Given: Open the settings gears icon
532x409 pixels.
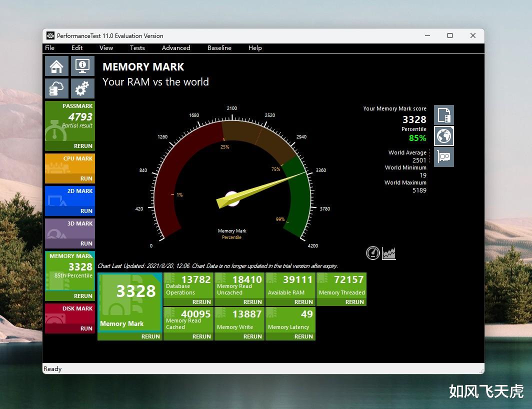Looking at the screenshot, I should click(82, 88).
